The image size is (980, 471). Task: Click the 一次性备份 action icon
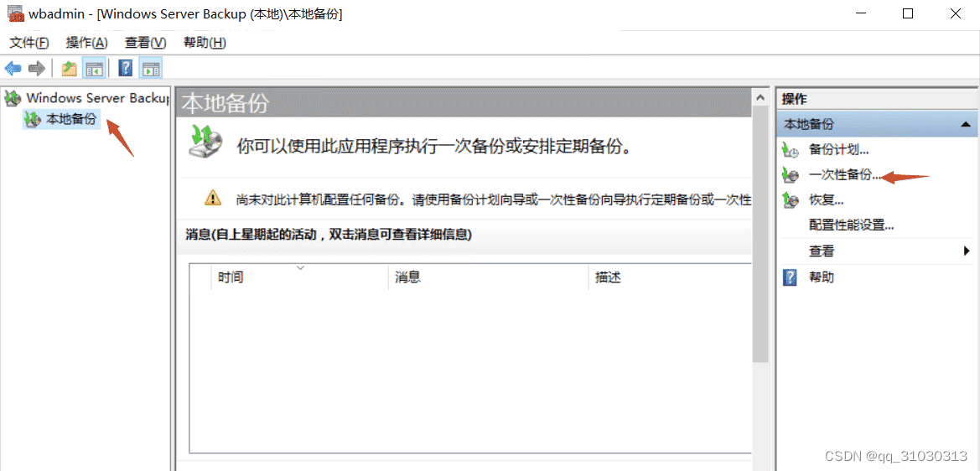[790, 175]
